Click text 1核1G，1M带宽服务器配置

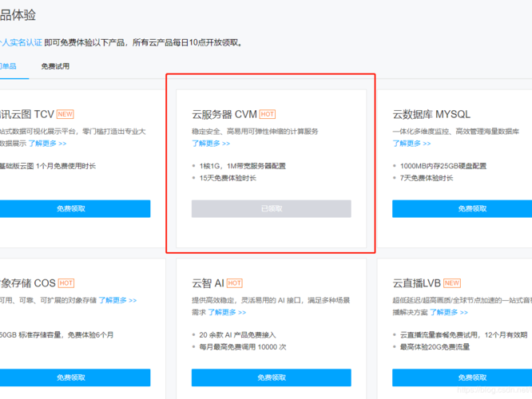[x=243, y=166]
